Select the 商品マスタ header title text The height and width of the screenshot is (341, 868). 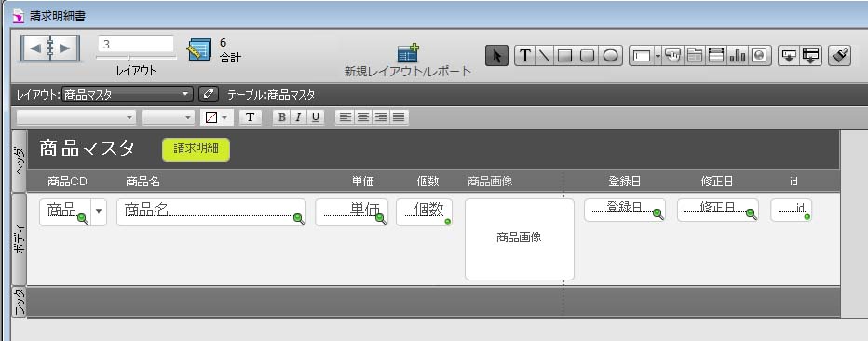(88, 148)
